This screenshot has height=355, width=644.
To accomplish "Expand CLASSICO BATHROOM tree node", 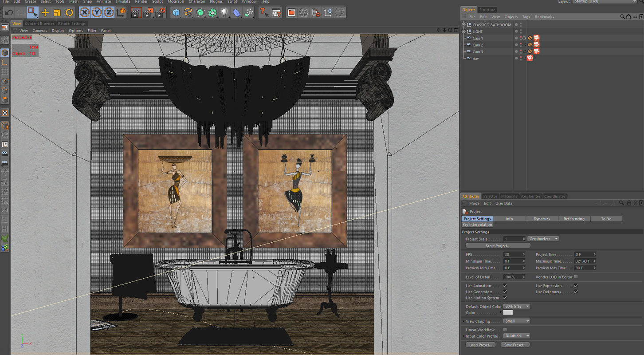I will [463, 25].
